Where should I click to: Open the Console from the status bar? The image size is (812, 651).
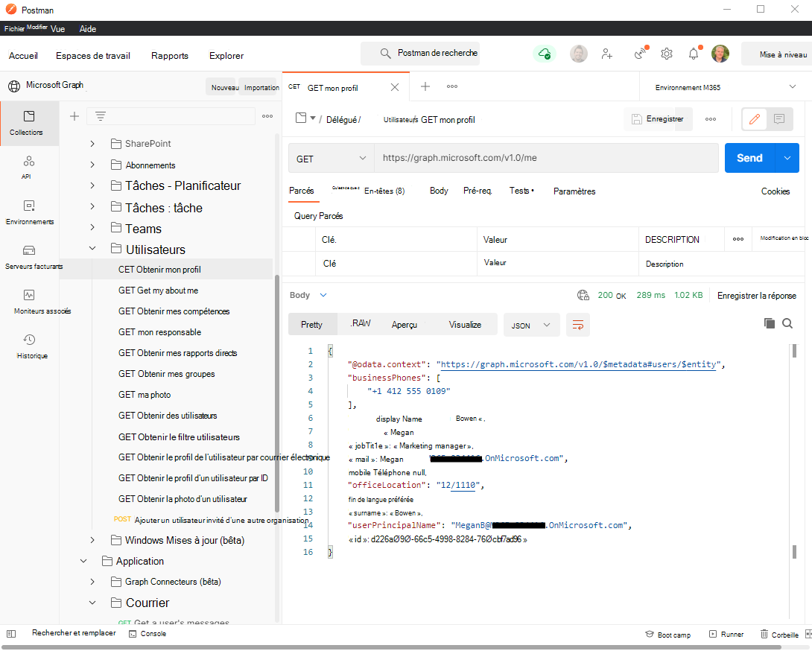click(147, 633)
